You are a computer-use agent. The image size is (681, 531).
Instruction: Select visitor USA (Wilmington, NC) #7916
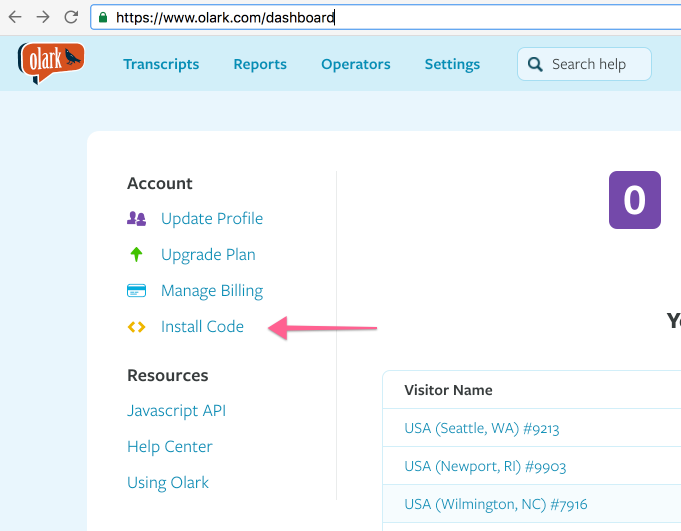click(x=496, y=504)
